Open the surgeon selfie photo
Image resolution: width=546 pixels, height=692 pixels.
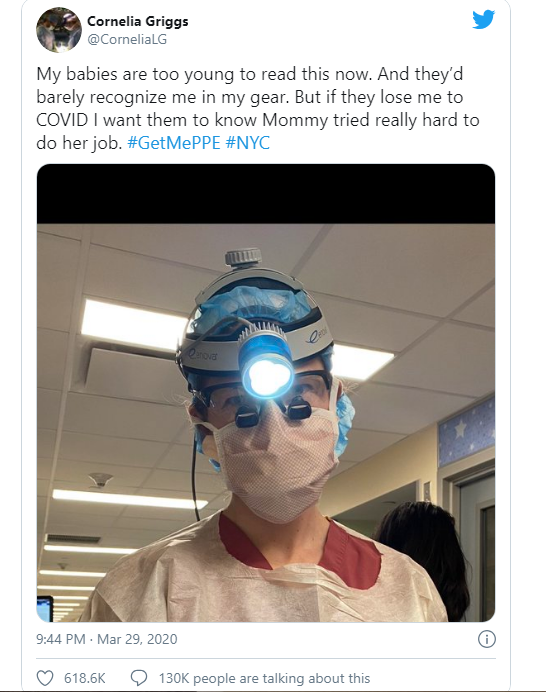[266, 393]
